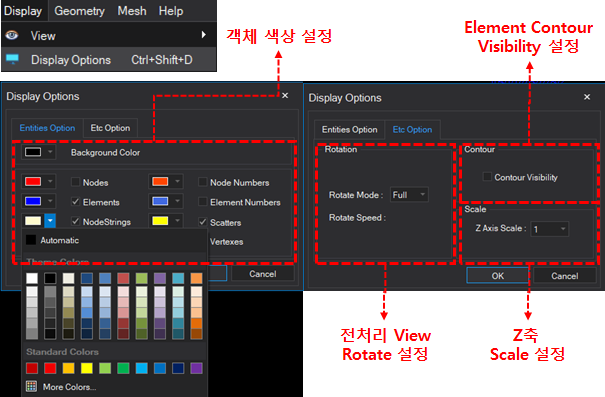
Task: Enable the Nodes checkbox
Action: click(76, 182)
